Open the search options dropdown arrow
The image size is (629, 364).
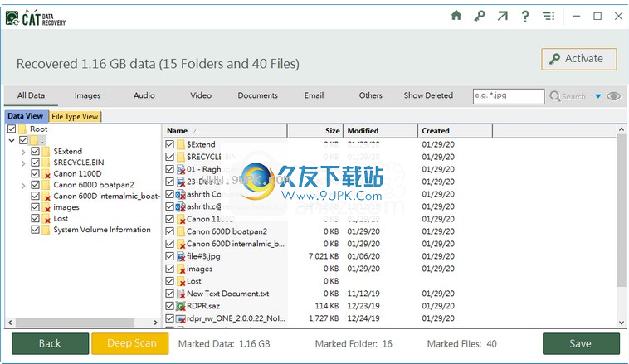598,96
